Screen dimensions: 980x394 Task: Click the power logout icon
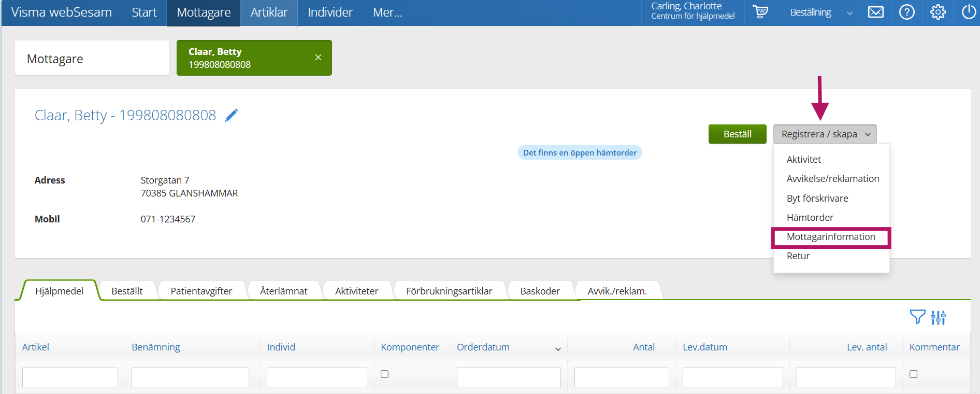pos(969,12)
